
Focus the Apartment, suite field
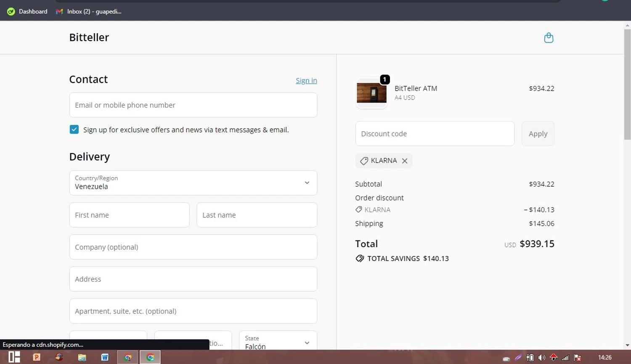[x=193, y=311]
